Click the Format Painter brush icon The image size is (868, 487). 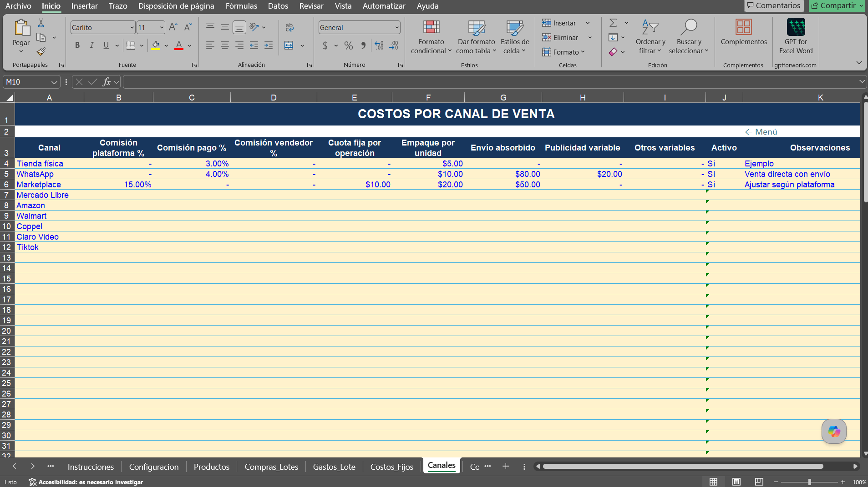point(41,51)
